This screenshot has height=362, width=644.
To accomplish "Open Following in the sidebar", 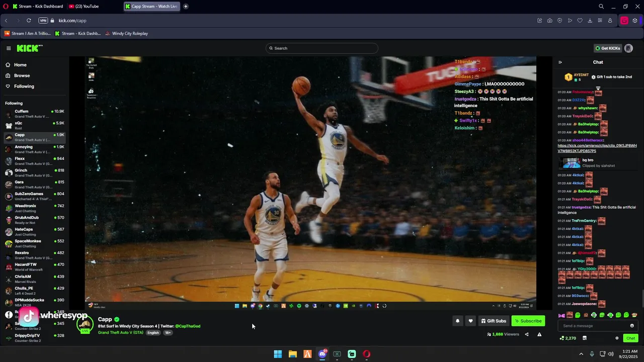I will click(x=24, y=86).
